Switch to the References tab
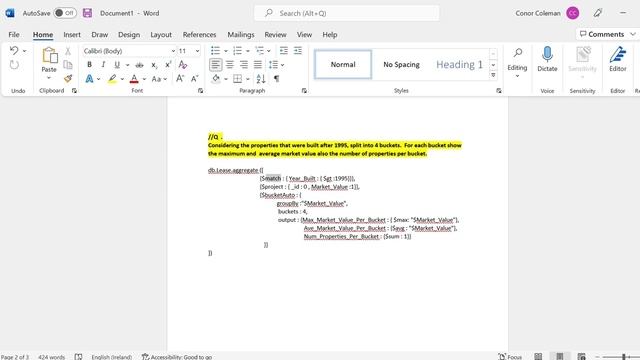This screenshot has height=360, width=640. (x=199, y=35)
